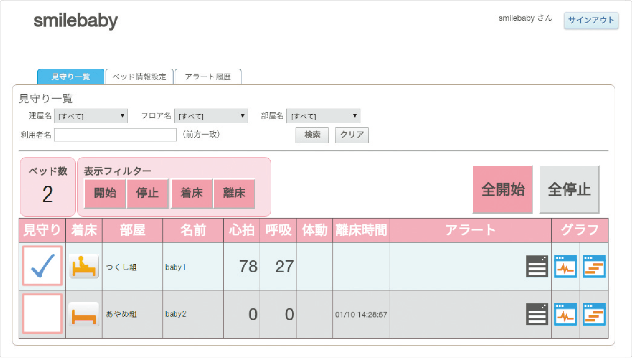Open heartbeat waveform graph for baby2
632x364 pixels.
click(x=565, y=314)
